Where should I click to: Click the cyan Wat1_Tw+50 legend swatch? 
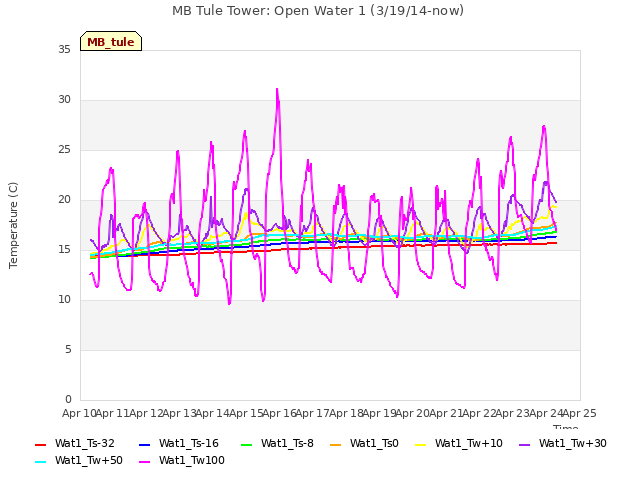(40, 462)
